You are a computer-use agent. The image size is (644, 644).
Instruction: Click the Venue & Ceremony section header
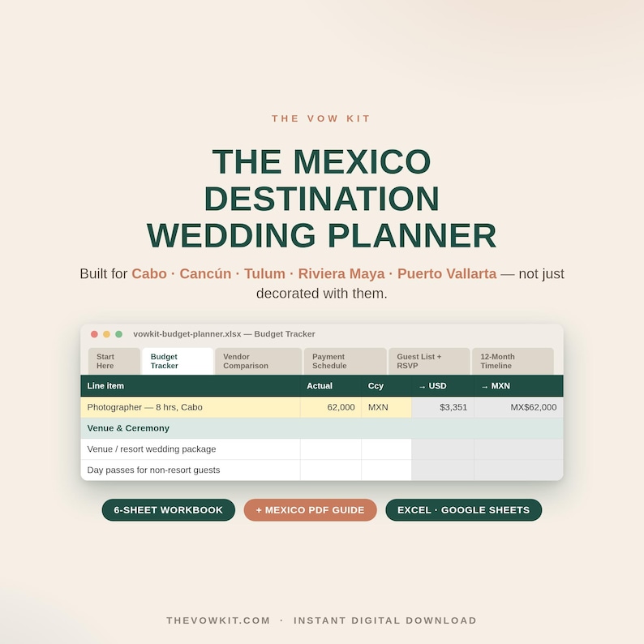click(x=322, y=428)
